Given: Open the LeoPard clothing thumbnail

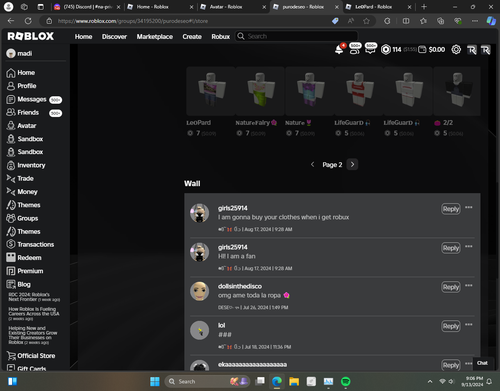Looking at the screenshot, I should (x=211, y=91).
